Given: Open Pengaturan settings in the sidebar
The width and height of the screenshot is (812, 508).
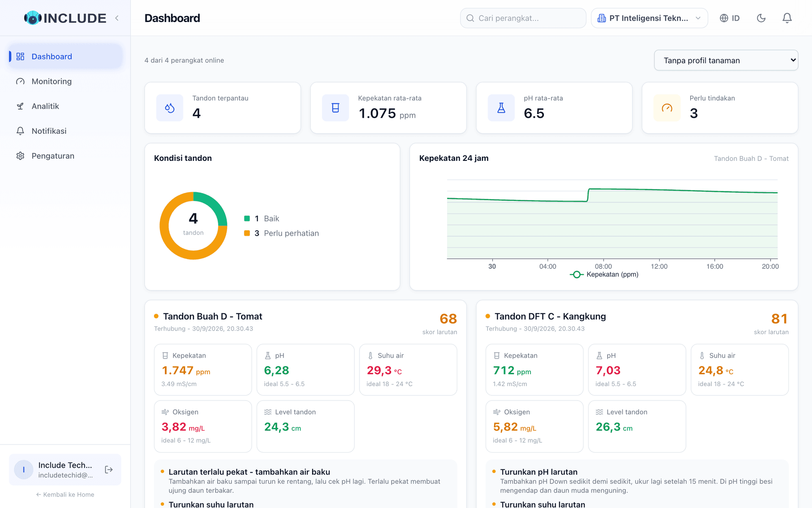Looking at the screenshot, I should (x=66, y=156).
